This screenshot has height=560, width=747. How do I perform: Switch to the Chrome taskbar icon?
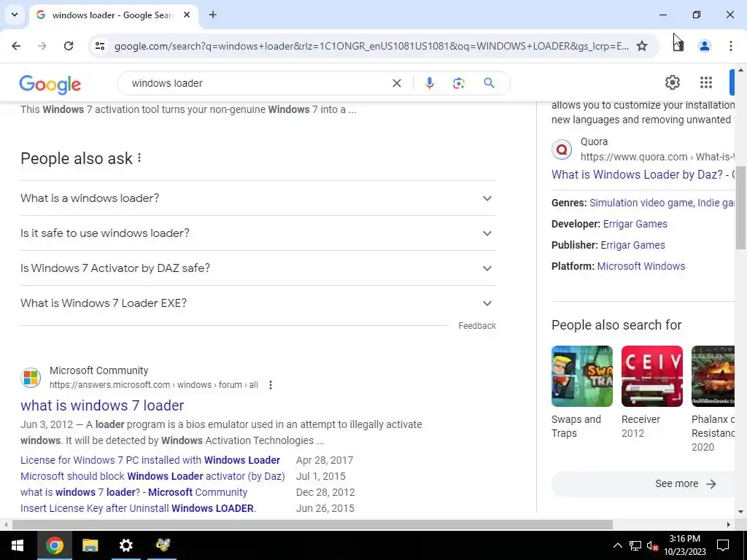(x=54, y=545)
